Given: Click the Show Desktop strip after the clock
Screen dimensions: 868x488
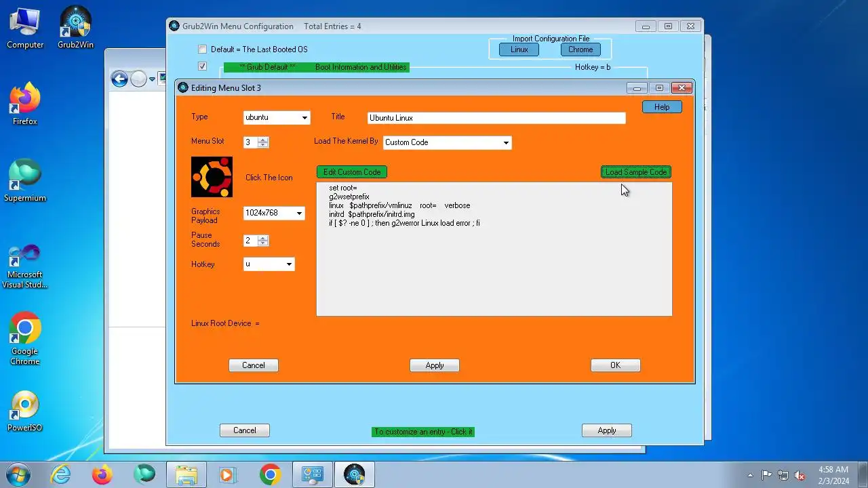Looking at the screenshot, I should pos(863,475).
